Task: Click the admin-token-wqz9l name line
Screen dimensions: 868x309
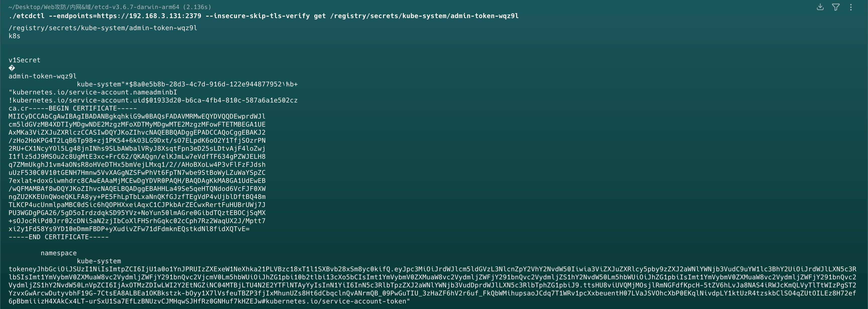Action: tap(42, 76)
